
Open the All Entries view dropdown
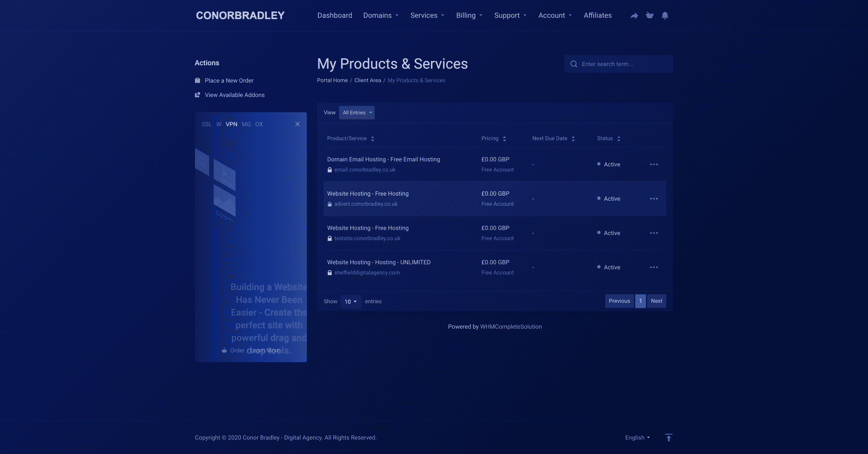coord(357,112)
